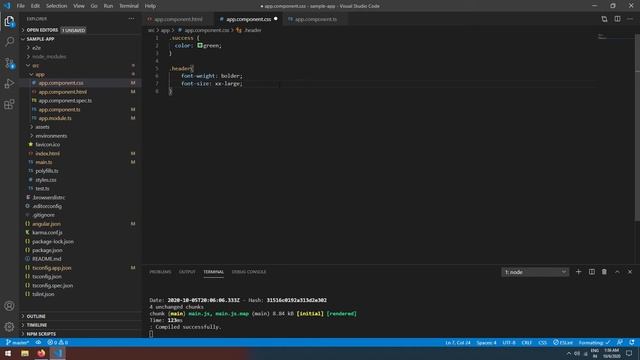Image resolution: width=640 pixels, height=360 pixels.
Task: Switch to the Debug Console tab
Action: [249, 272]
